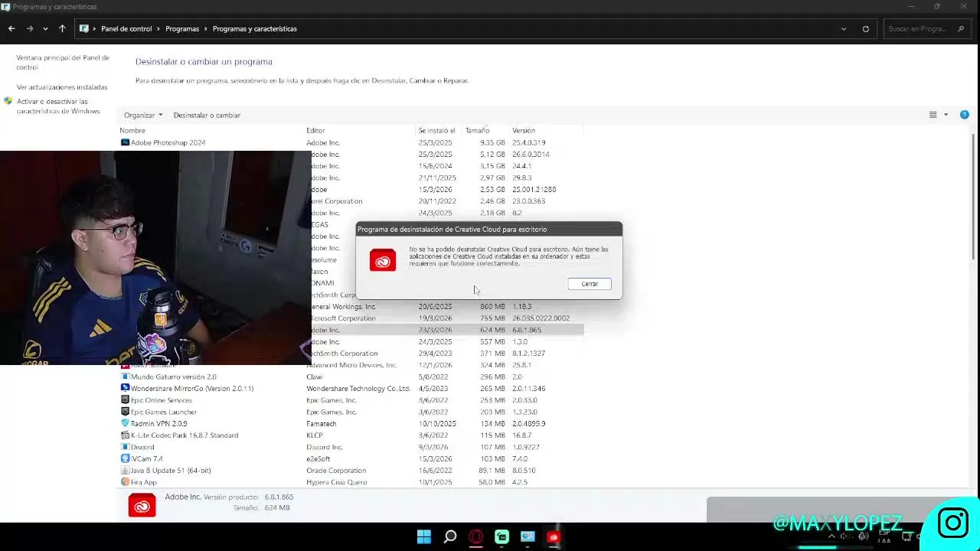
Task: Select K-Lite Codec Pack program icon
Action: [x=125, y=435]
